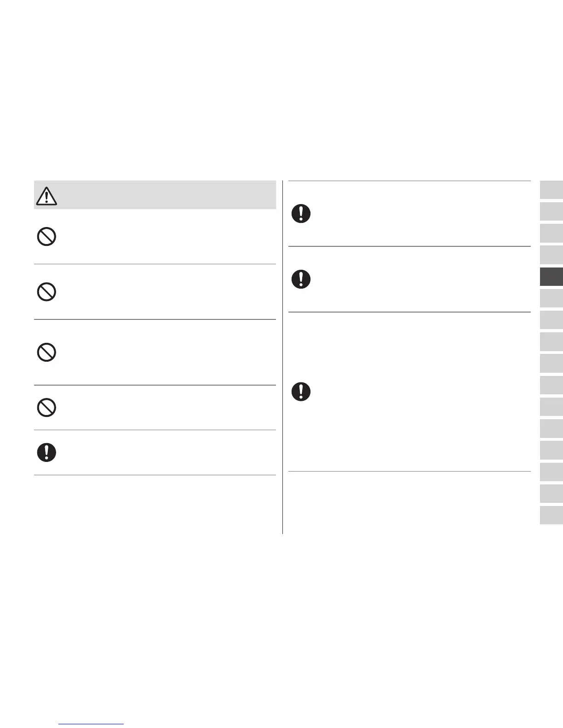Select the second-to-last side tab

[x=551, y=494]
